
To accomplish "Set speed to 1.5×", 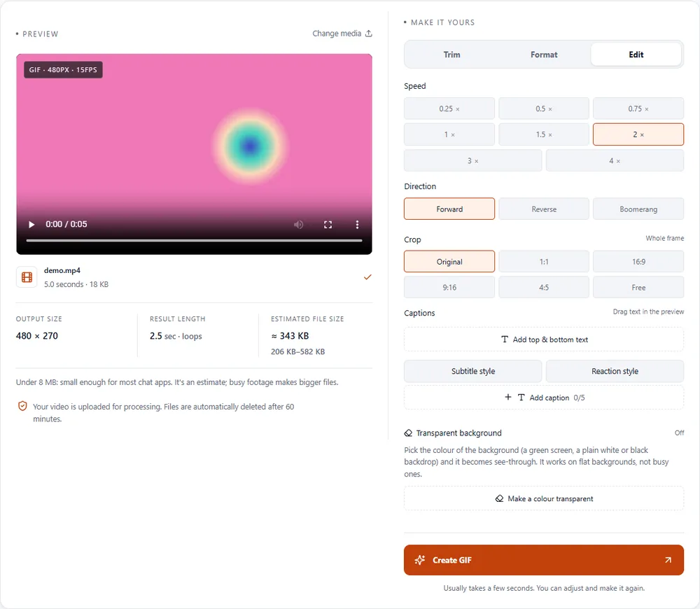I will coord(544,134).
